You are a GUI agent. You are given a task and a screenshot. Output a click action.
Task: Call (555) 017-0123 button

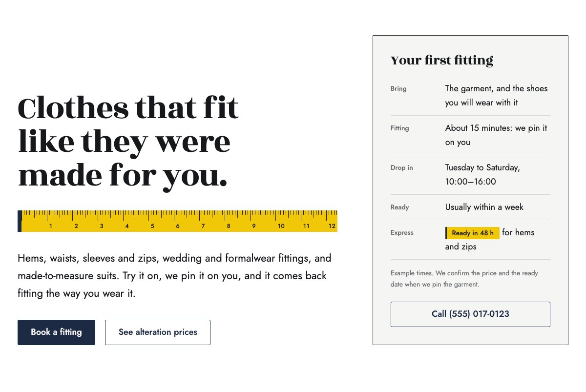(x=470, y=314)
